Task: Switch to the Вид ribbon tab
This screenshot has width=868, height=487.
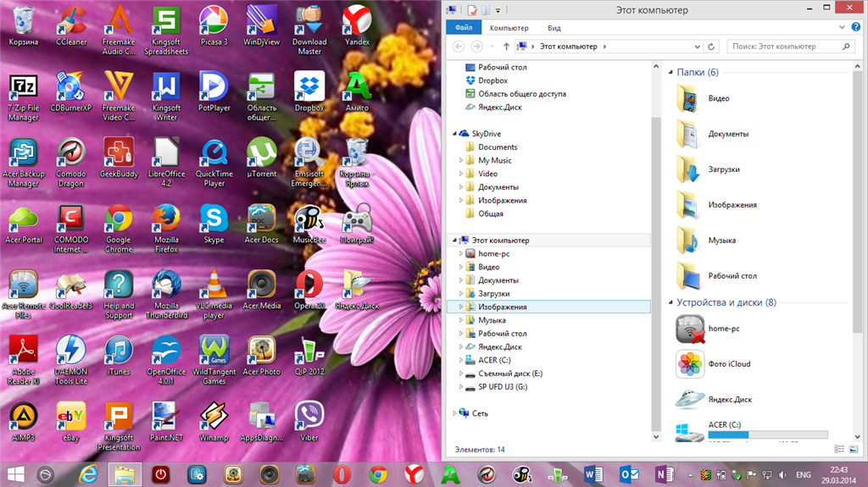Action: point(554,28)
